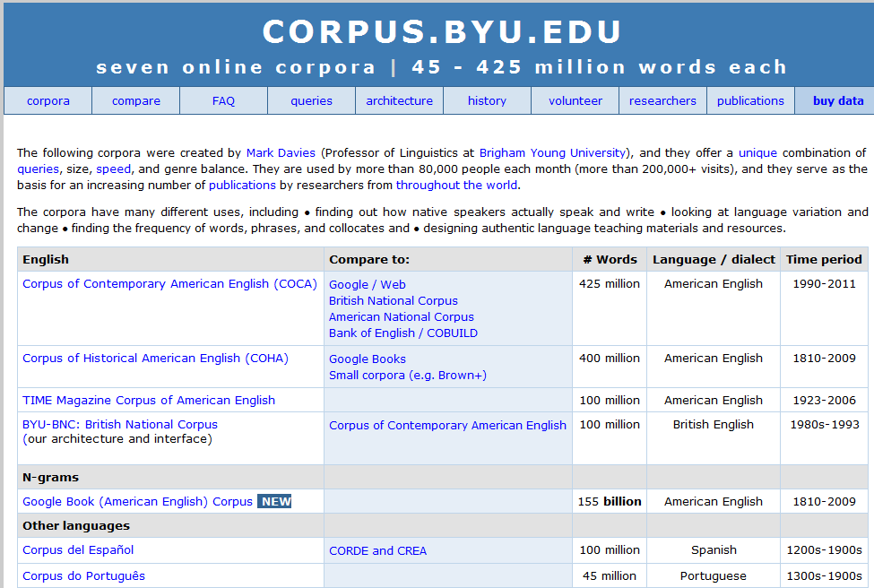Image resolution: width=874 pixels, height=588 pixels.
Task: Click the 'Language / dialect' column header
Action: click(x=714, y=260)
